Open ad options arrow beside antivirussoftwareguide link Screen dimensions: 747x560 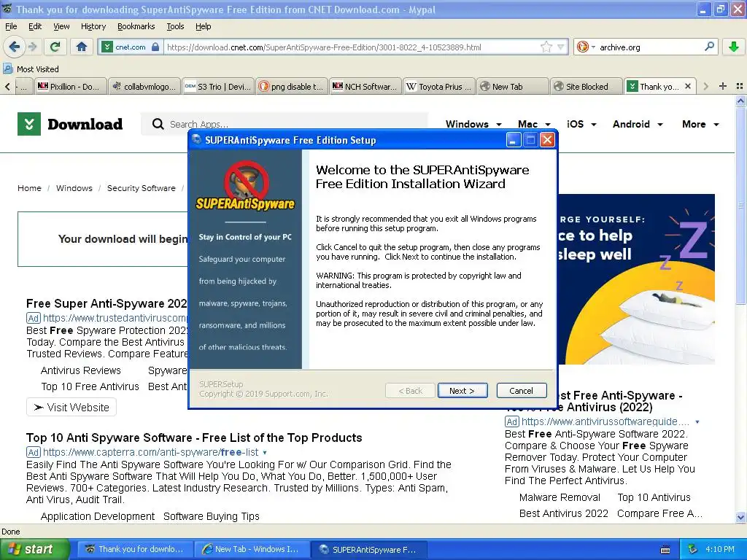coord(697,422)
